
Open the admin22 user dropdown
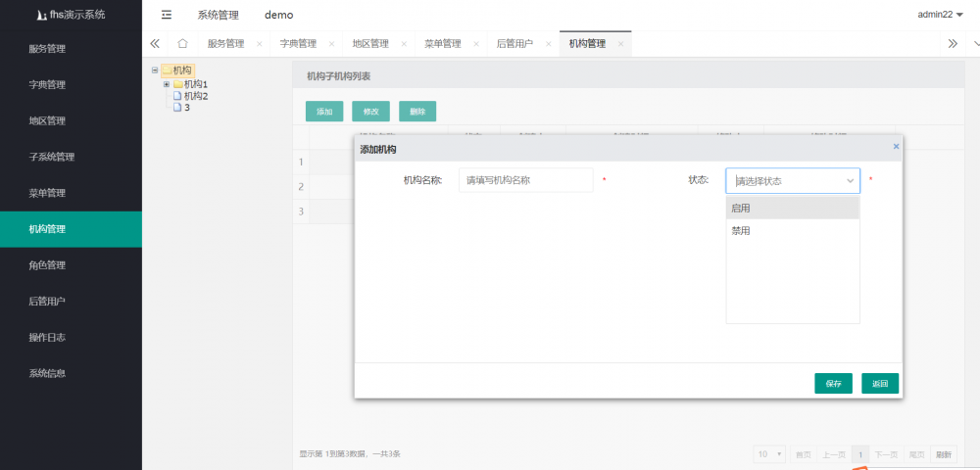tap(940, 15)
